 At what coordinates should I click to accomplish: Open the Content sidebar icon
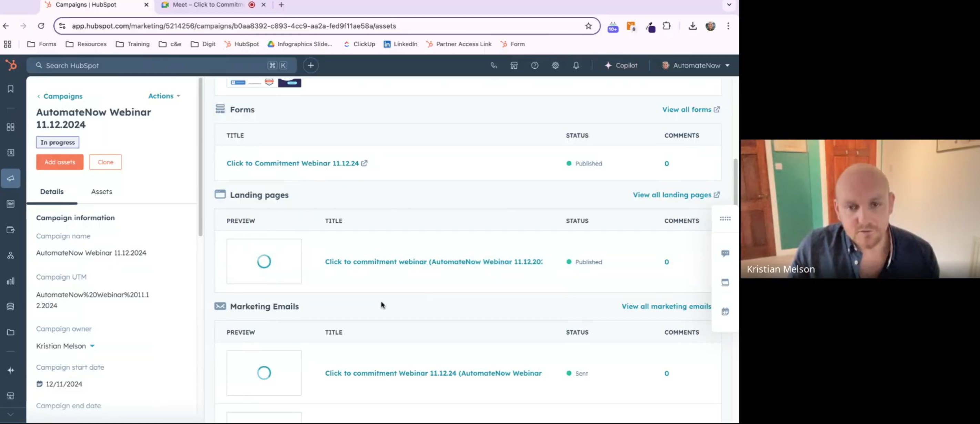click(x=11, y=204)
